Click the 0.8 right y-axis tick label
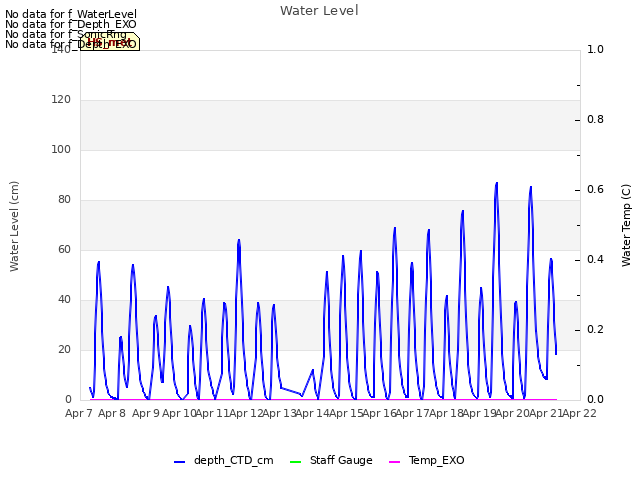 click(595, 120)
